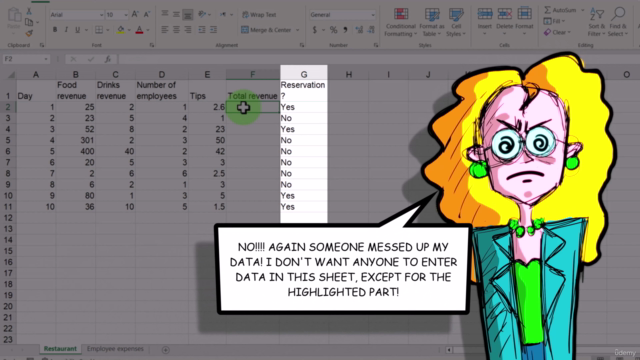Align text right

click(x=188, y=30)
